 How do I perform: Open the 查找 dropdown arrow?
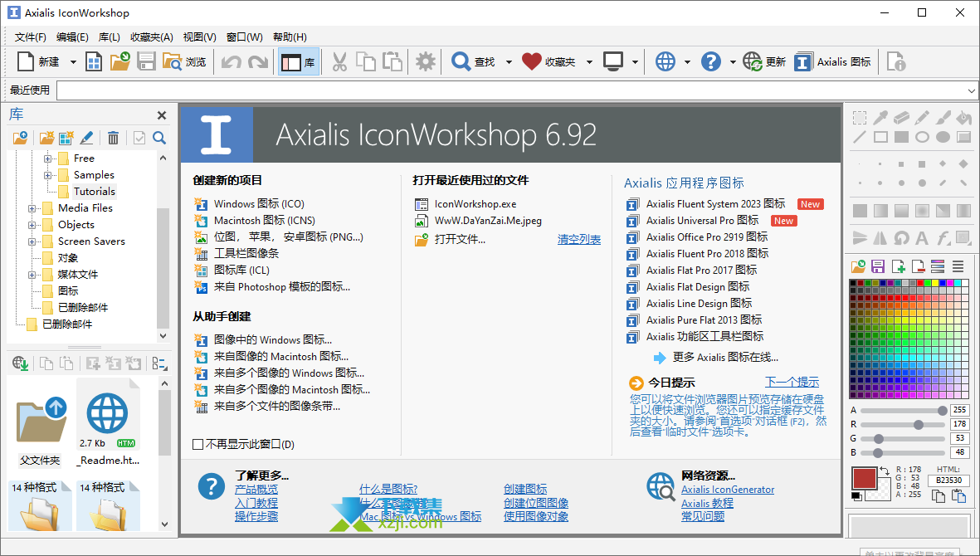509,62
